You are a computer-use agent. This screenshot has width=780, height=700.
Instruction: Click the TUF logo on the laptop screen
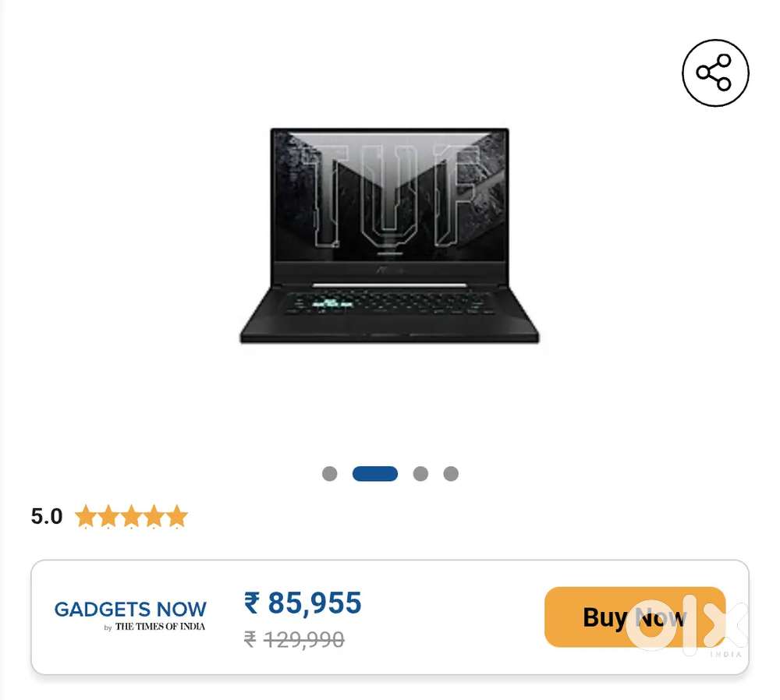pos(389,196)
